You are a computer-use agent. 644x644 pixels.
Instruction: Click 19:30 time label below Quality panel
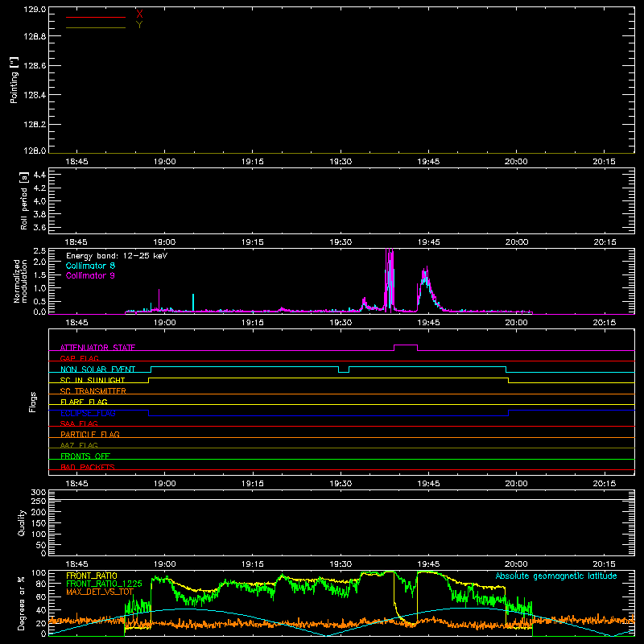[x=341, y=564]
